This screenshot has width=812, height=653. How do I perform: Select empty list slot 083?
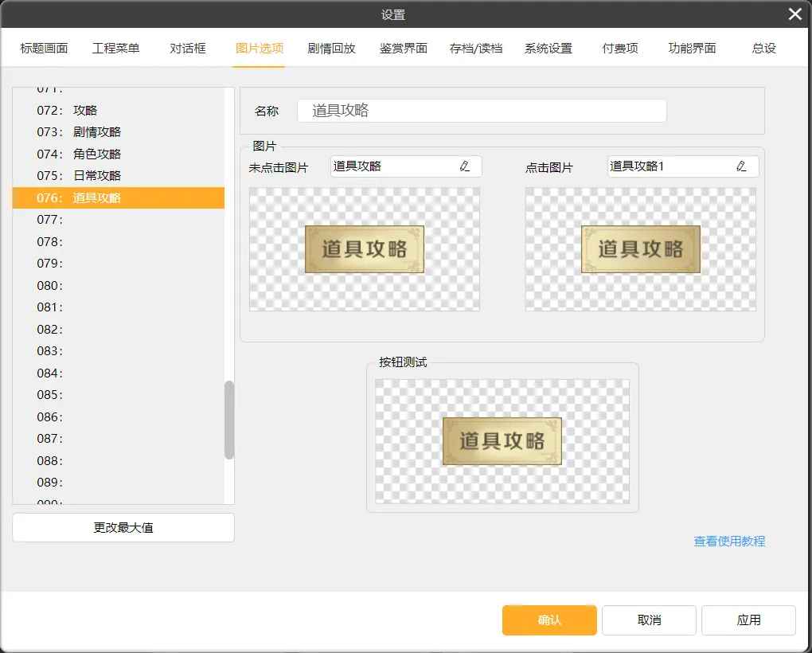click(119, 351)
